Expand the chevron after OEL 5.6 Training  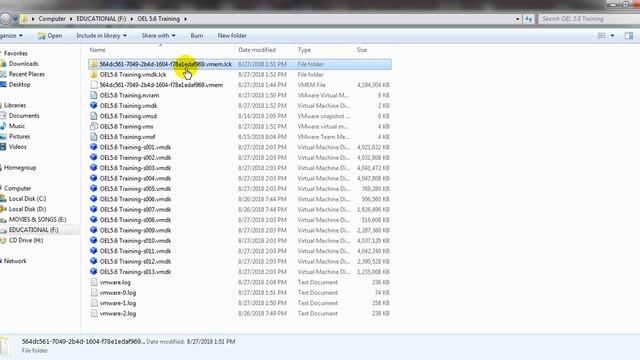(x=185, y=19)
